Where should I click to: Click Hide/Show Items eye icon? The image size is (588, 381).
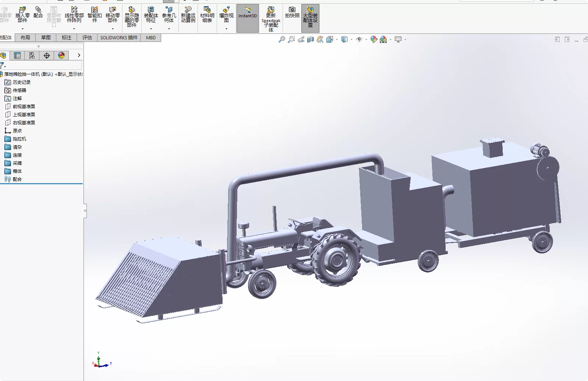coord(359,39)
